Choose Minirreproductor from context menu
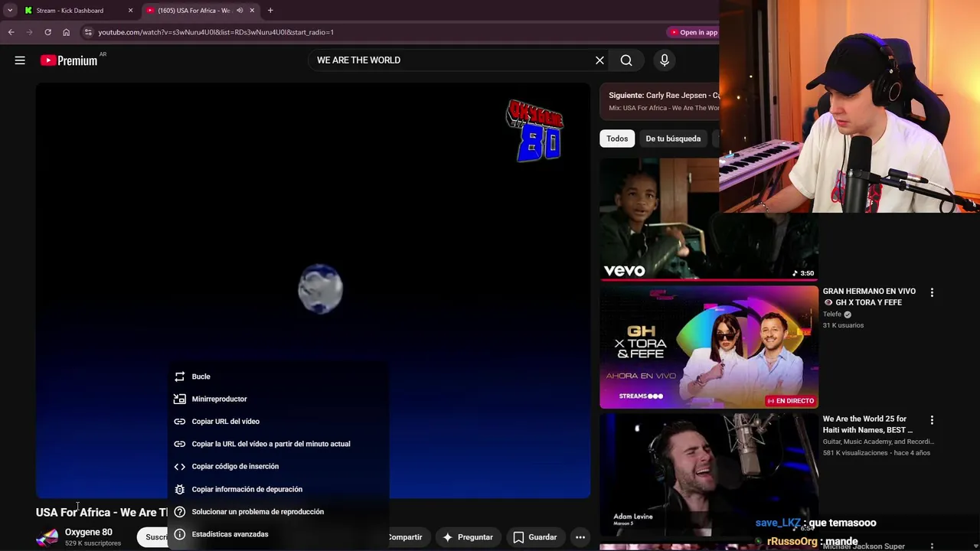 279,399
